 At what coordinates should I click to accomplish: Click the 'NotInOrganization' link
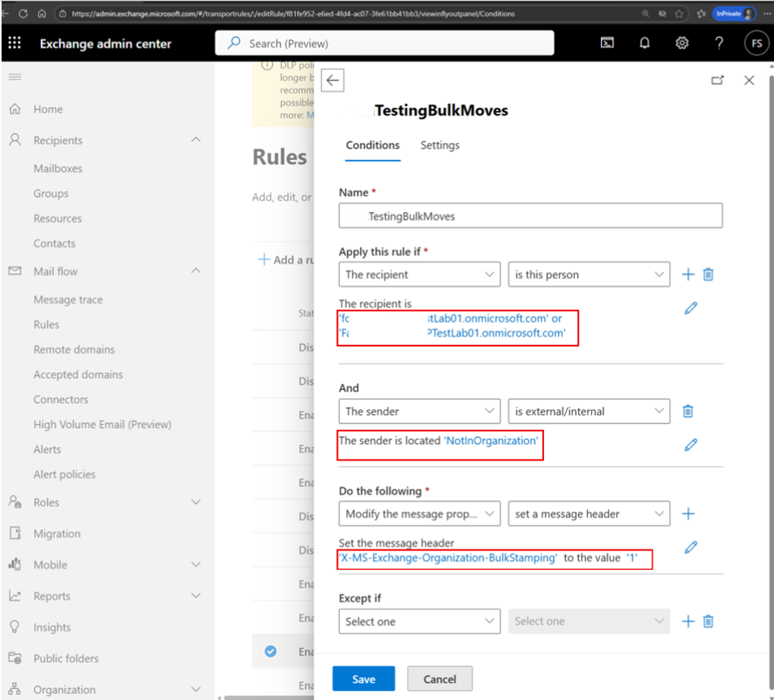click(x=491, y=441)
